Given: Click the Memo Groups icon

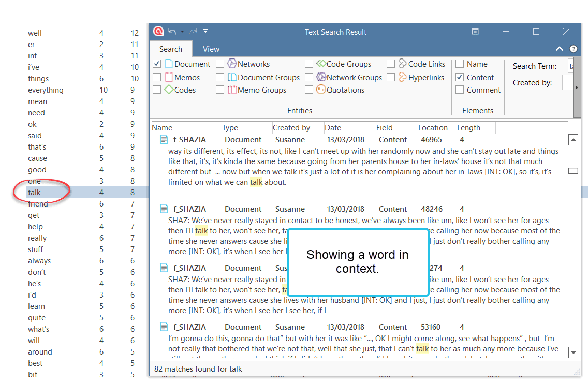Looking at the screenshot, I should click(232, 90).
